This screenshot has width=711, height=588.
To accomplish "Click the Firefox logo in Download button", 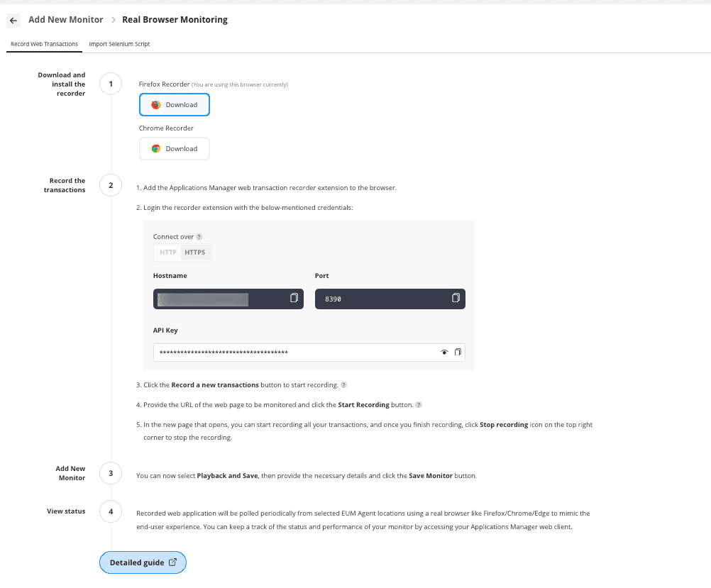I will click(x=156, y=105).
